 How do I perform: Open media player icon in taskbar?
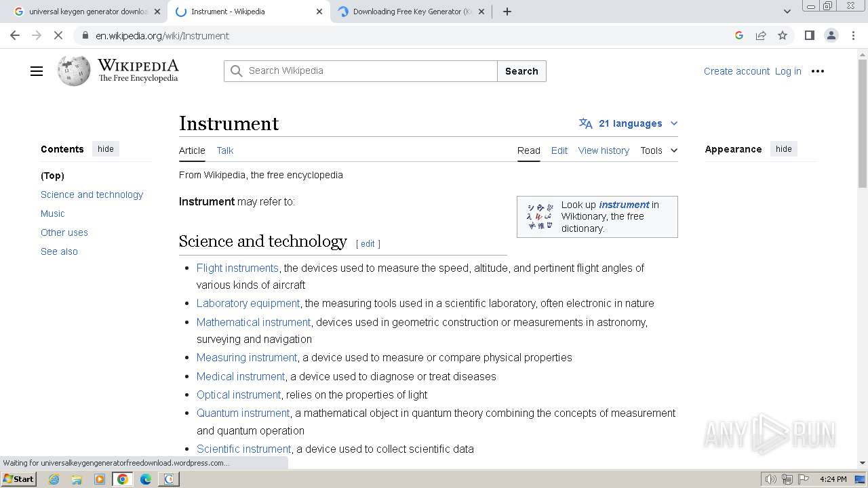tap(100, 479)
